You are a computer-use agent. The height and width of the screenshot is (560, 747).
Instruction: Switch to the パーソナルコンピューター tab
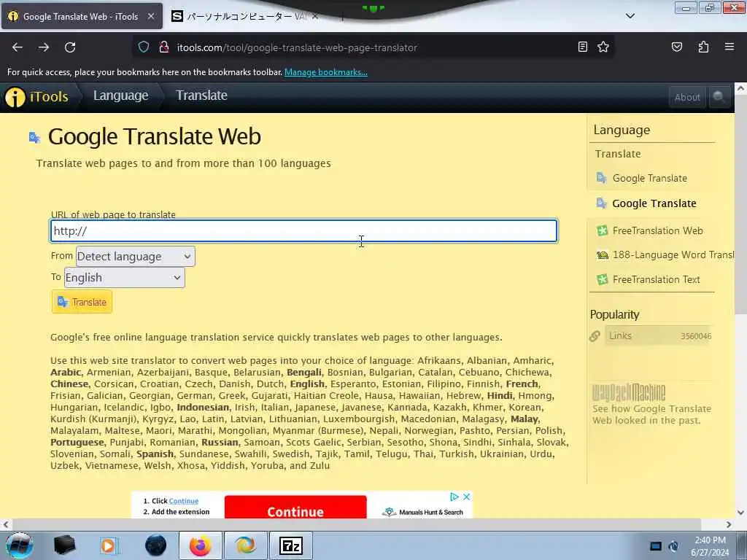(x=245, y=16)
